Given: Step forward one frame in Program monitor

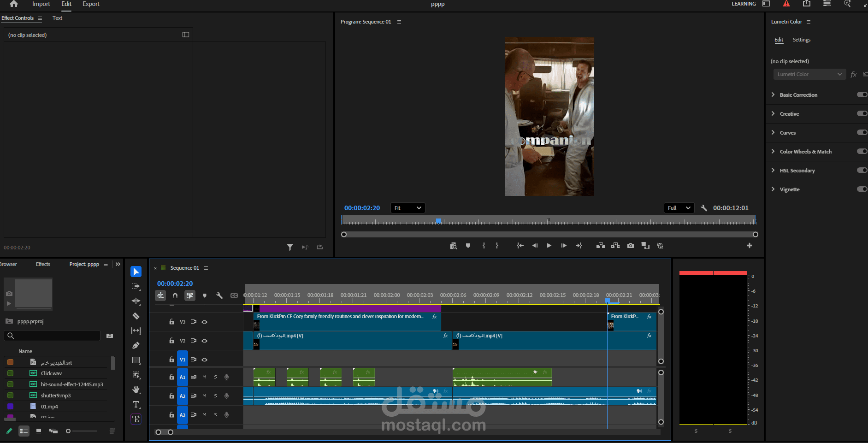Looking at the screenshot, I should tap(564, 246).
